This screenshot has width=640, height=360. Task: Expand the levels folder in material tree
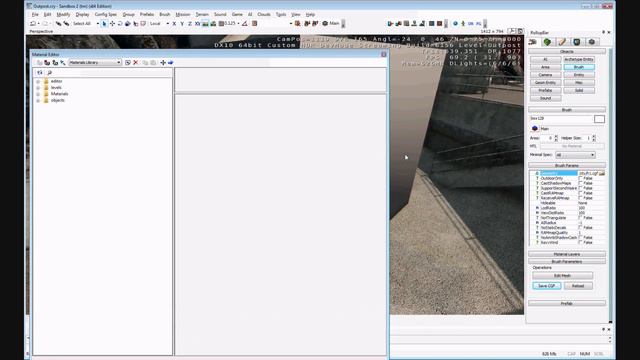38,88
